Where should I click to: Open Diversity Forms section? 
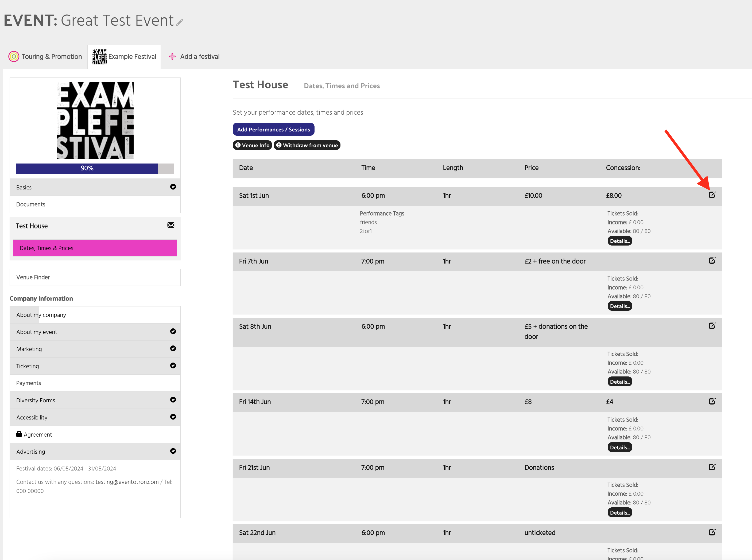(x=95, y=400)
